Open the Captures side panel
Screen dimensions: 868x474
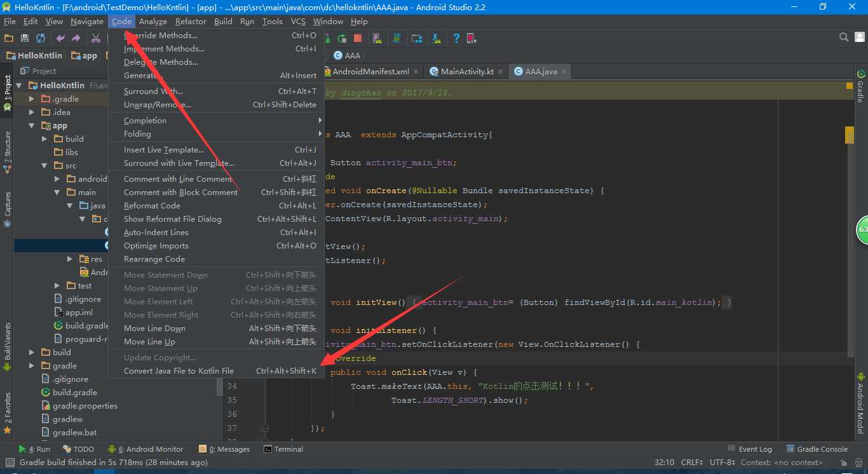point(8,208)
